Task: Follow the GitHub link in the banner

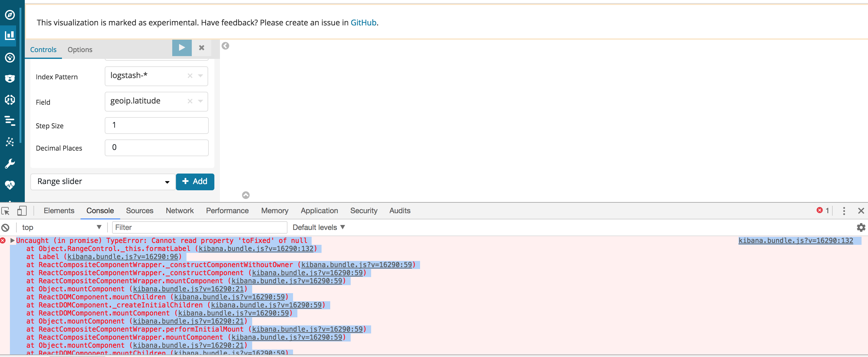Action: tap(364, 23)
